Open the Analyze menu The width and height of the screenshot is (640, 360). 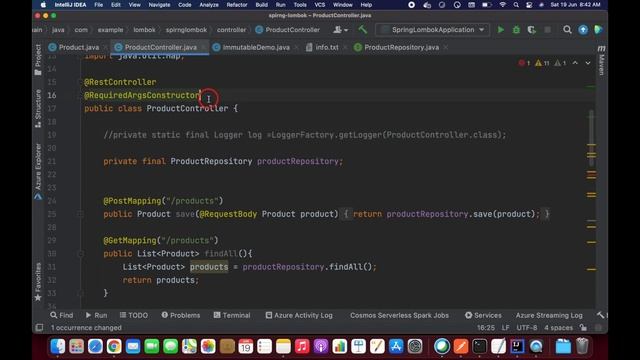[209, 5]
